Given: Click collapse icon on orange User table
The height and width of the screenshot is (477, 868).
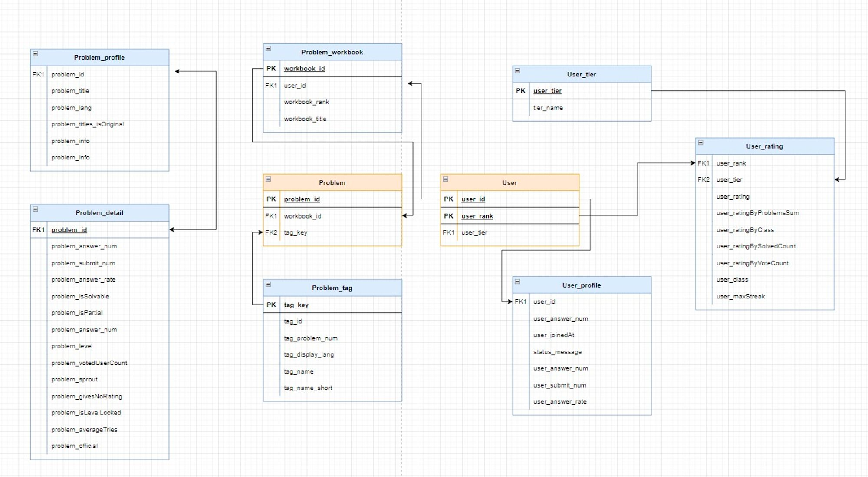Looking at the screenshot, I should [446, 179].
